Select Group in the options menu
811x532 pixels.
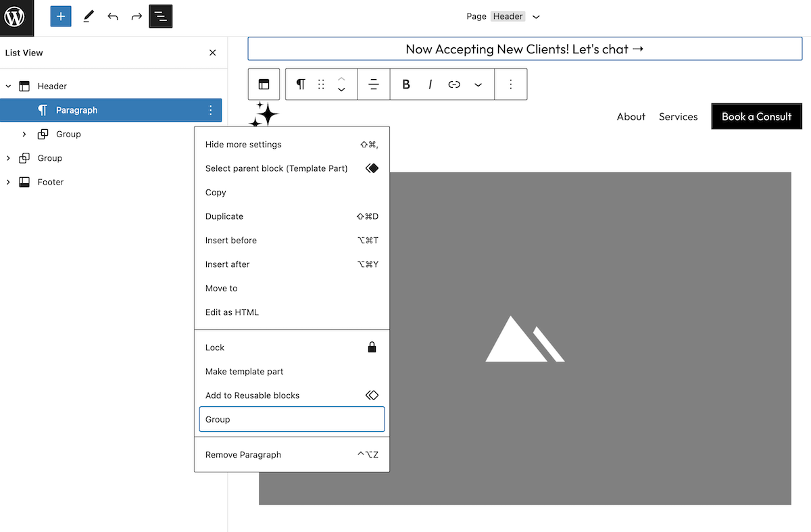pos(291,419)
